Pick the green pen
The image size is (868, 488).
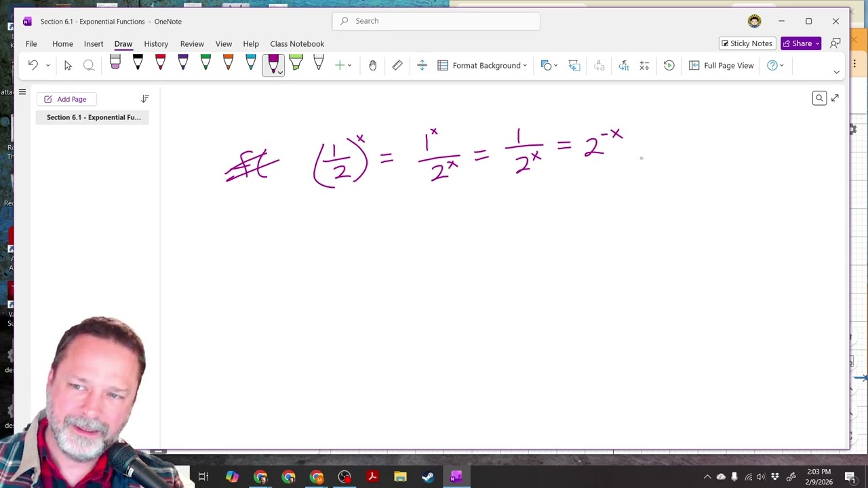click(205, 63)
